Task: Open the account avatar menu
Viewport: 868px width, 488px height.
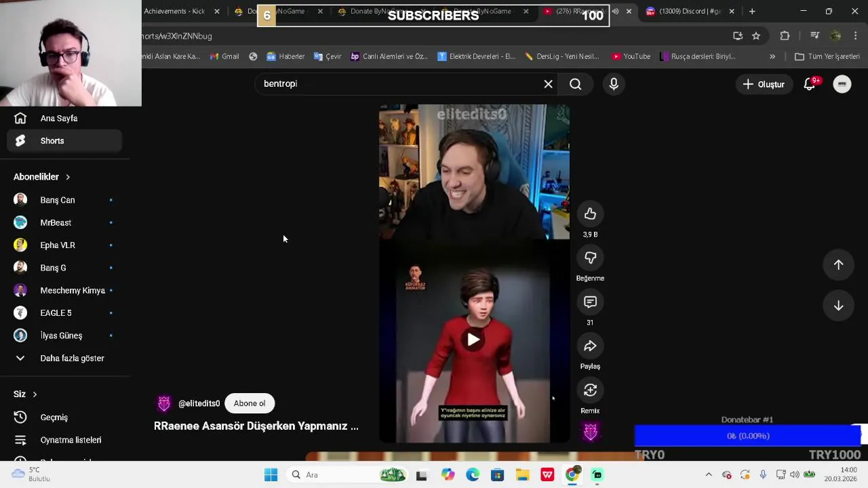Action: pyautogui.click(x=842, y=84)
